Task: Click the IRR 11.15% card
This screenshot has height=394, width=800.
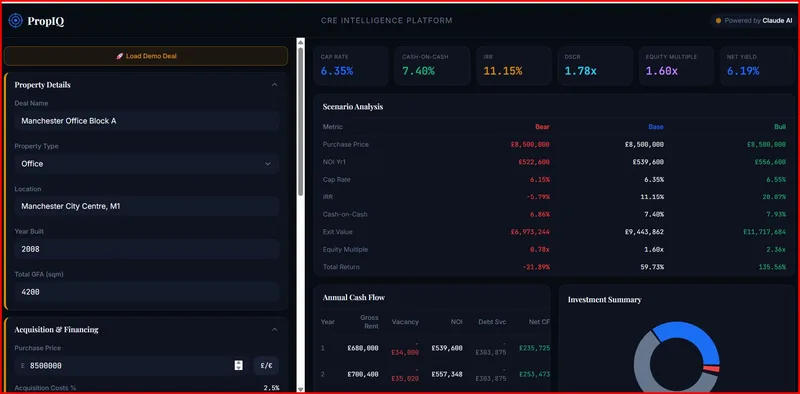Action: pos(514,66)
